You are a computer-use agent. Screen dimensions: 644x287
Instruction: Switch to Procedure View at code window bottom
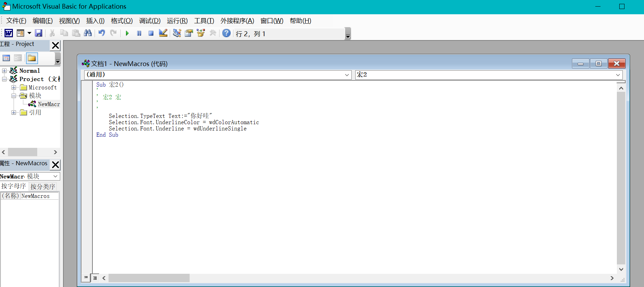pos(86,278)
